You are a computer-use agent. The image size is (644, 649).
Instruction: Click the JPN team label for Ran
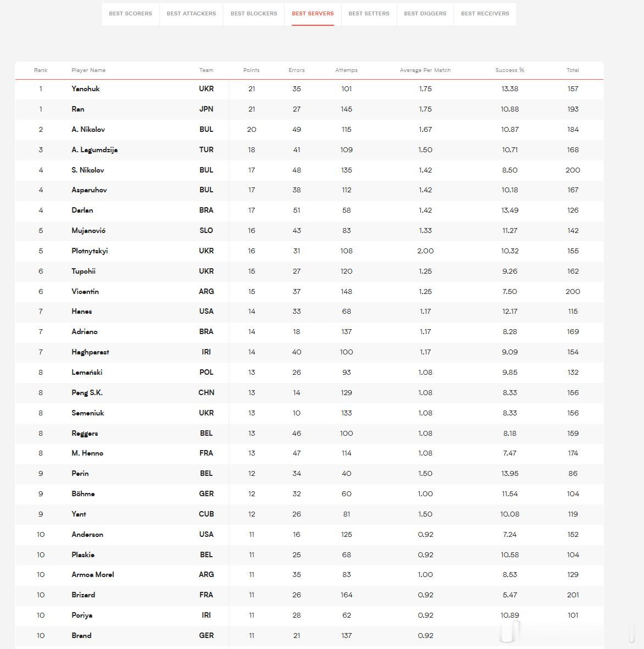coord(206,109)
